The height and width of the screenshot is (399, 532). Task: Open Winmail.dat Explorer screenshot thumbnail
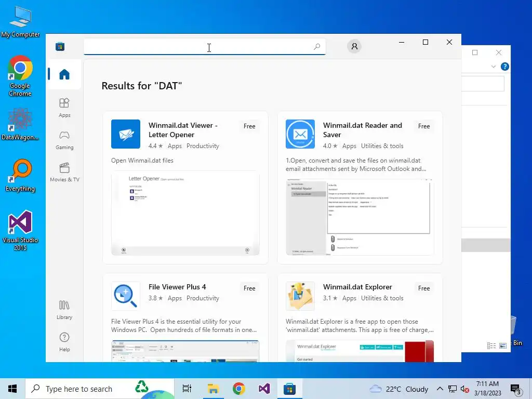360,351
